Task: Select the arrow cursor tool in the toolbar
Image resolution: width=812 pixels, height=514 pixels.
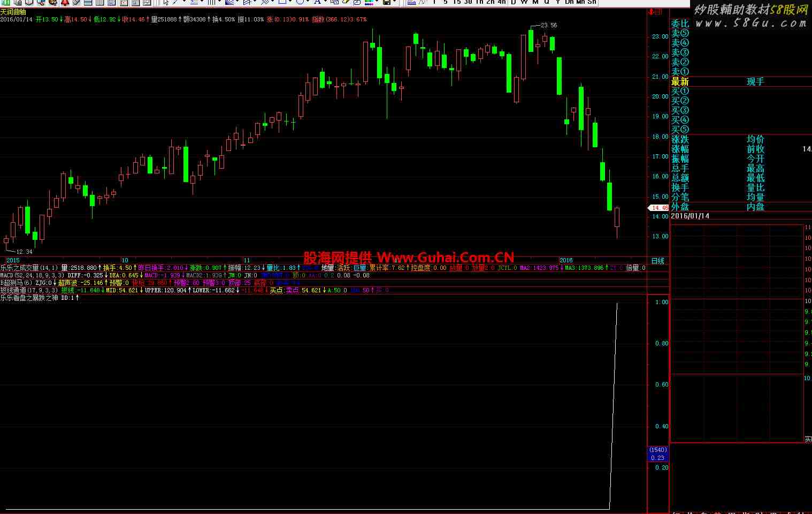Action: [166, 2]
